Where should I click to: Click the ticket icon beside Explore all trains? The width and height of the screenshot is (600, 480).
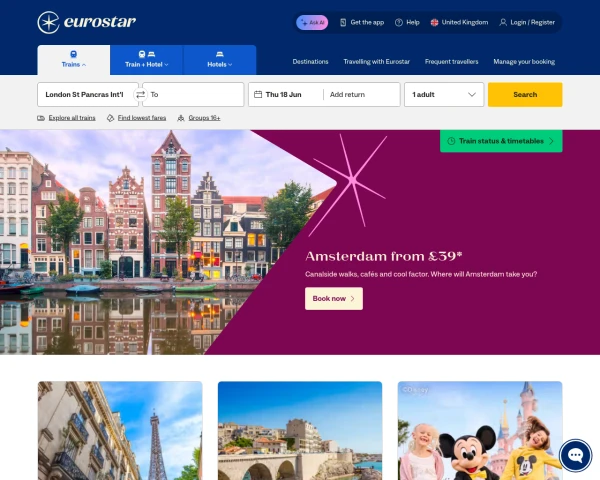click(x=41, y=118)
